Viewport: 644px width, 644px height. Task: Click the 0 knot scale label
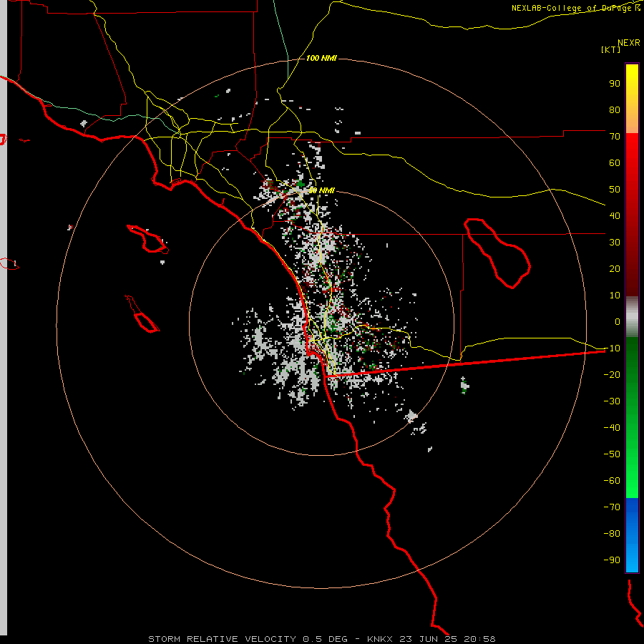click(x=618, y=321)
